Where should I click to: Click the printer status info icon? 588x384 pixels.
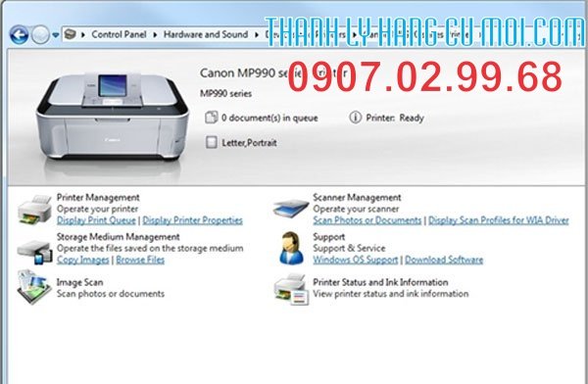(355, 118)
